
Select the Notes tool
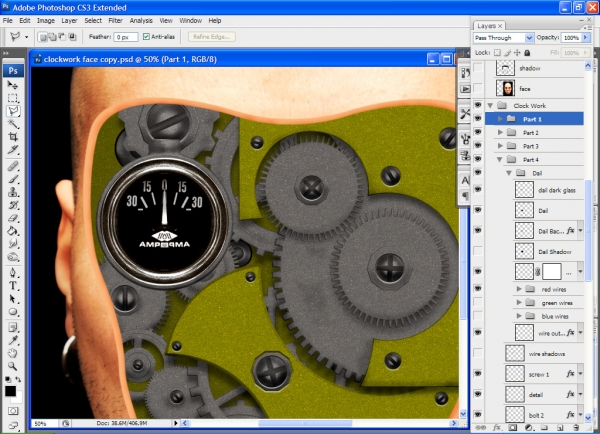[x=13, y=328]
